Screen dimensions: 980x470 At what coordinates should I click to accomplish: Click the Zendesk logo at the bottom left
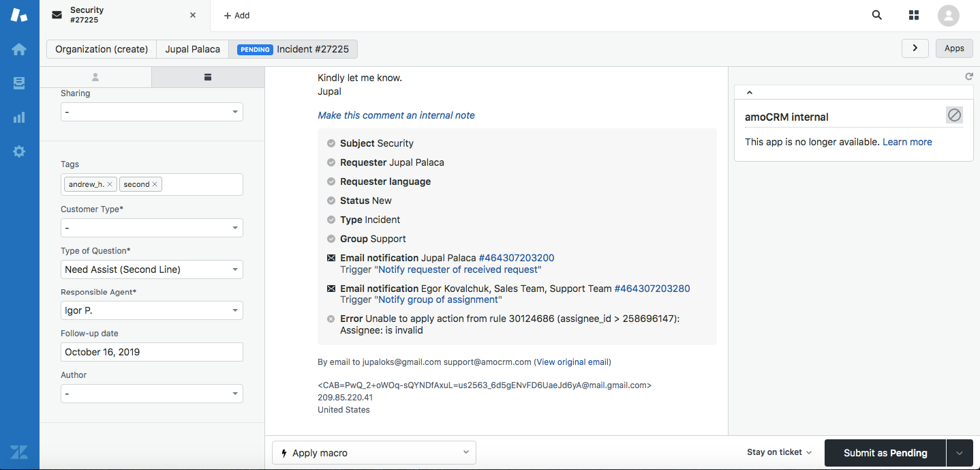(x=19, y=452)
